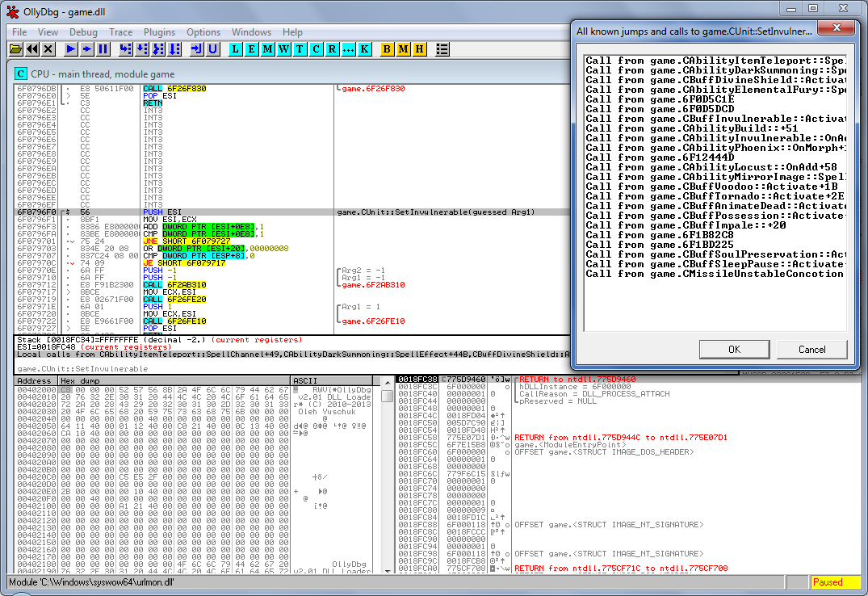Open the Help menu
Screen dimensions: 868x596
point(292,32)
